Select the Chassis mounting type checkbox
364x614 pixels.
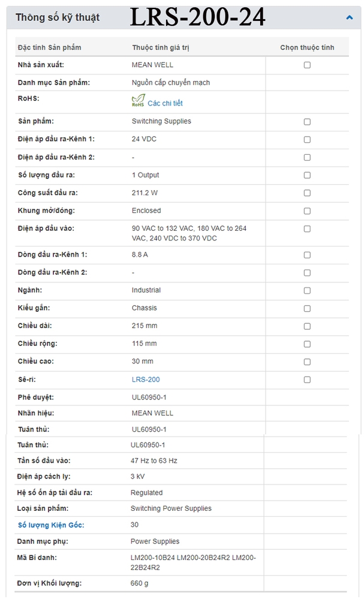point(307,308)
